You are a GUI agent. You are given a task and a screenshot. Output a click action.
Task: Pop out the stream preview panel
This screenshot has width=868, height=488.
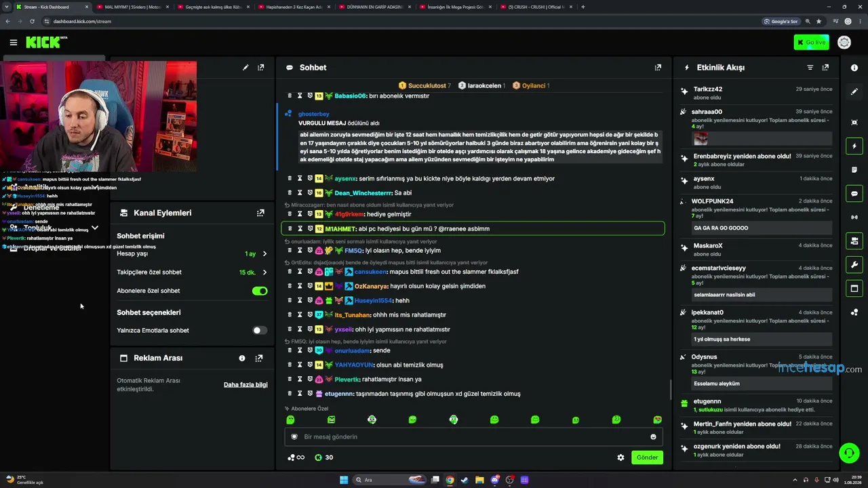(x=261, y=68)
